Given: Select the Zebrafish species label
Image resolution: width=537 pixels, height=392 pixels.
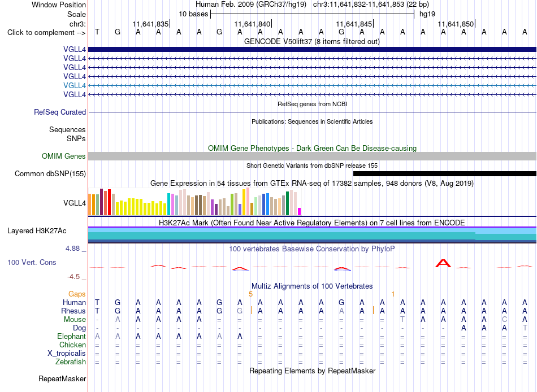Looking at the screenshot, I should coord(71,361).
